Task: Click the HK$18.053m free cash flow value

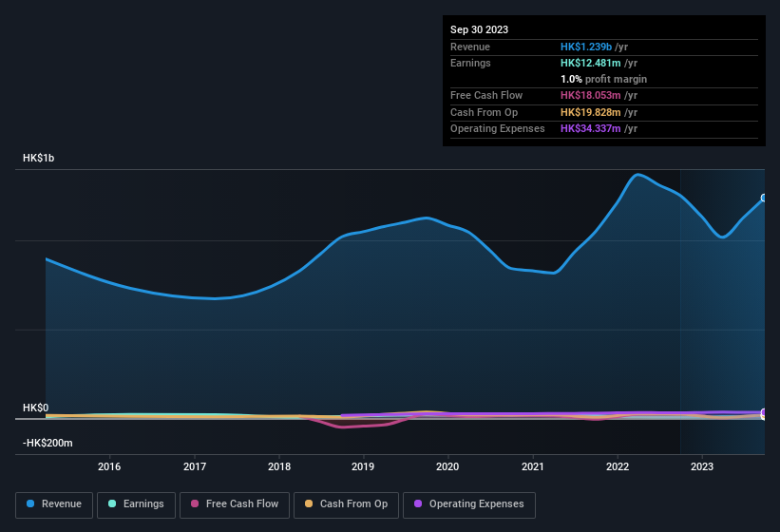Action: point(591,95)
